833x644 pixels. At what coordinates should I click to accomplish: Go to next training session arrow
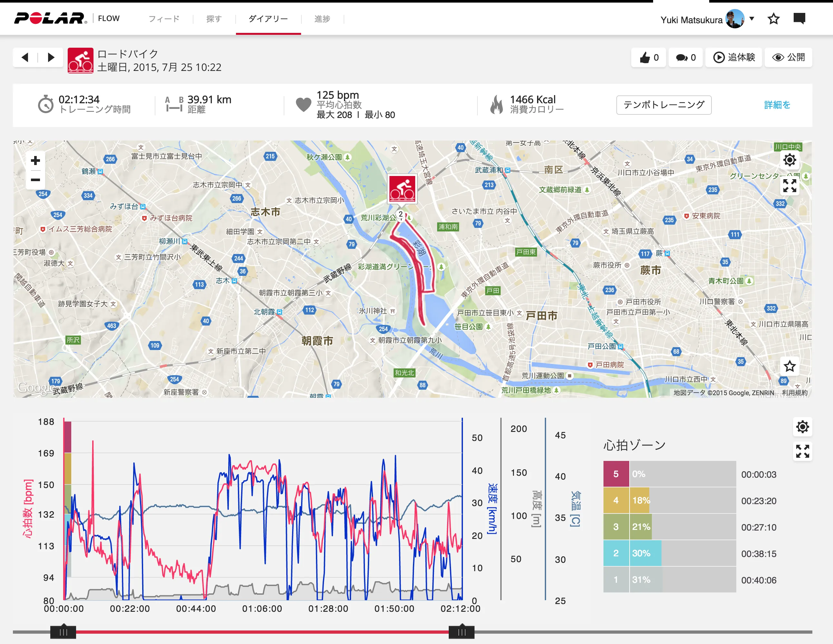coord(51,58)
